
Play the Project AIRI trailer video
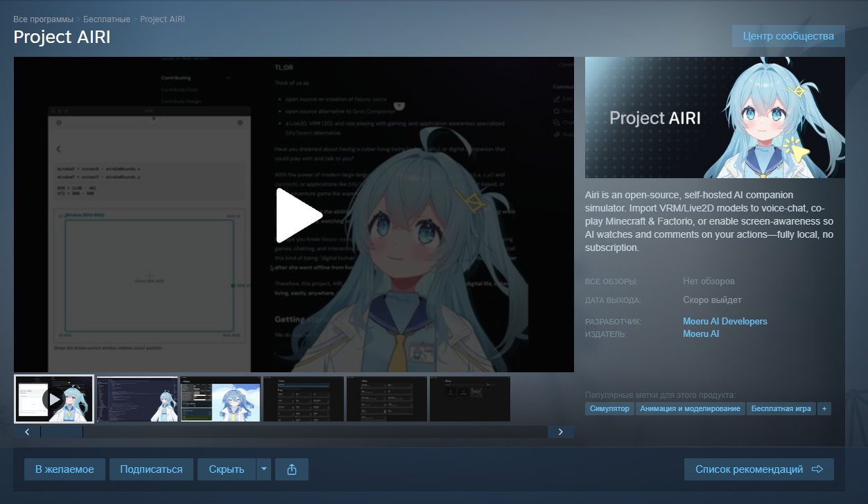(299, 215)
